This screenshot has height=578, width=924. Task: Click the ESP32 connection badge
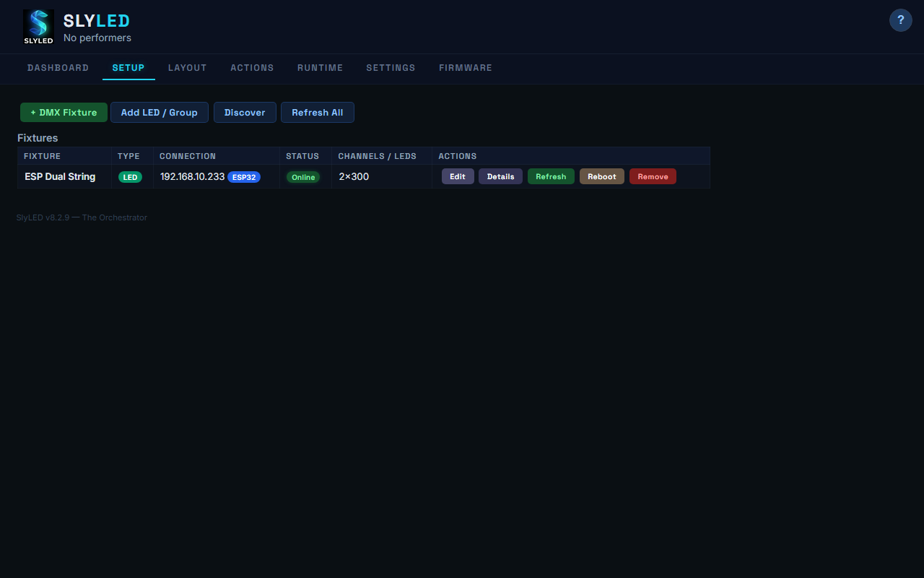243,177
